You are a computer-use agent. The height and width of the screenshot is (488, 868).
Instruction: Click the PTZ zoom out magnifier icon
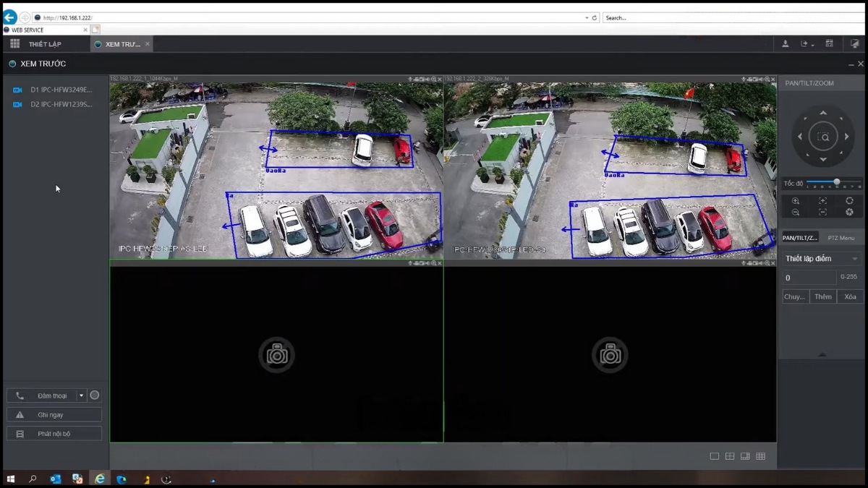pyautogui.click(x=796, y=212)
